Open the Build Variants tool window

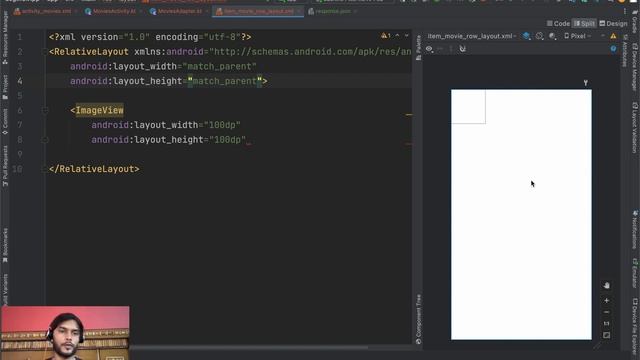(5, 291)
